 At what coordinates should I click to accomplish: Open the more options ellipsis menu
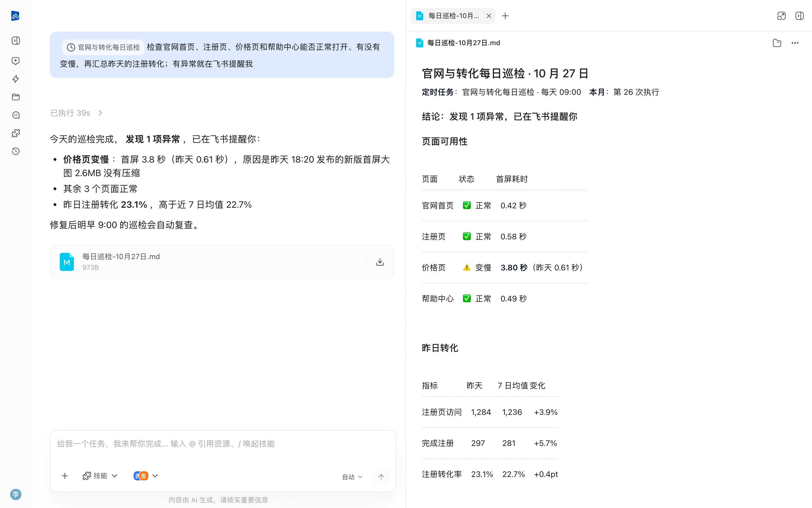pos(795,43)
